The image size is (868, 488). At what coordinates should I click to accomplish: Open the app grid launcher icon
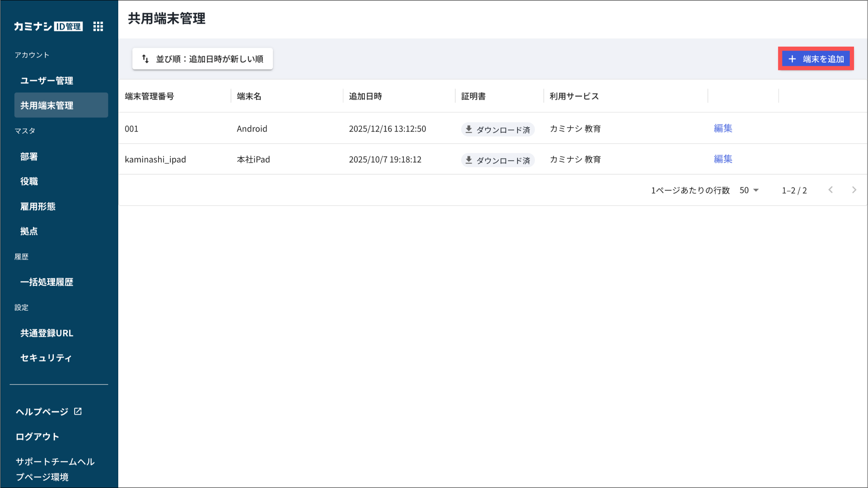tap(98, 26)
